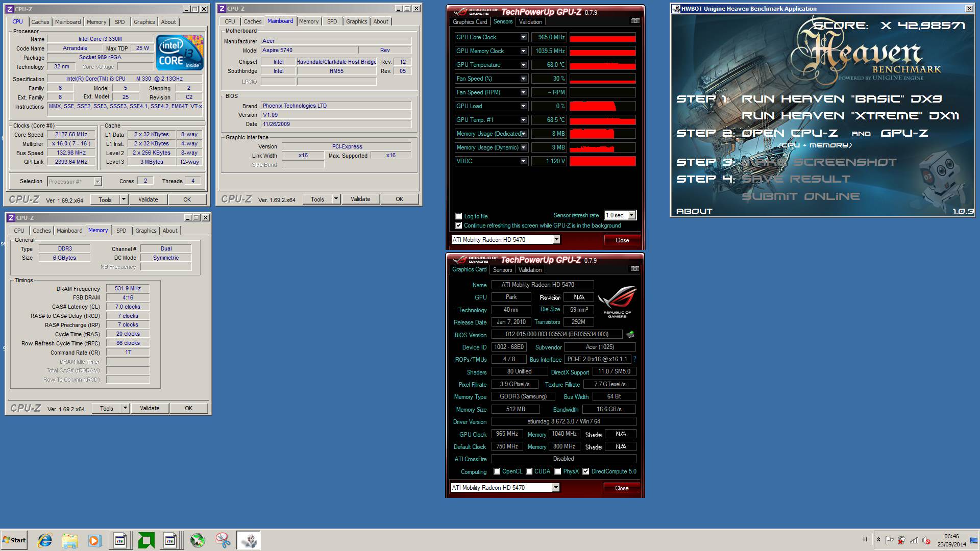The image size is (980, 551).
Task: Enable the Log to file checkbox
Action: 458,216
